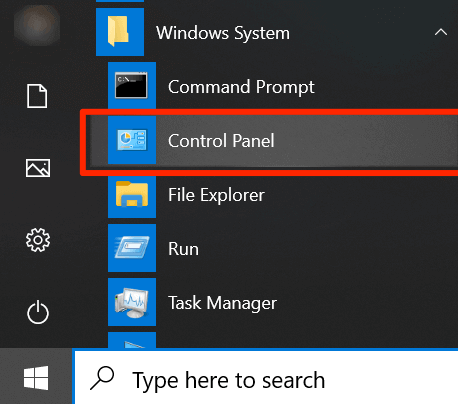
Task: Click the Type here to search box
Action: [x=266, y=377]
